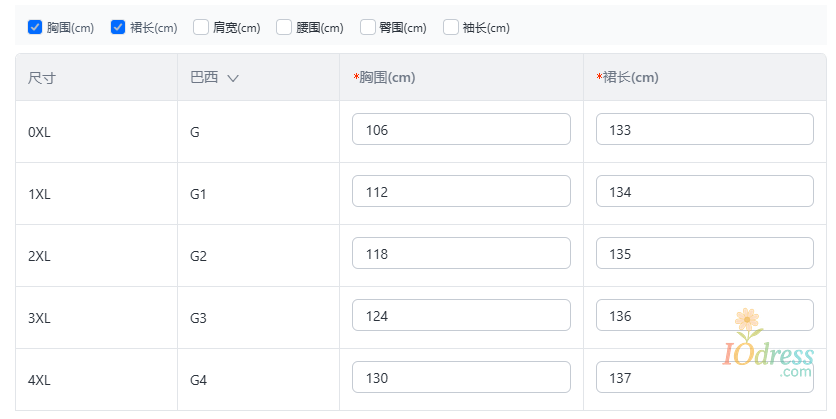Open the 巴西 country dropdown
Viewport: 836px width, 419px height.
[214, 77]
